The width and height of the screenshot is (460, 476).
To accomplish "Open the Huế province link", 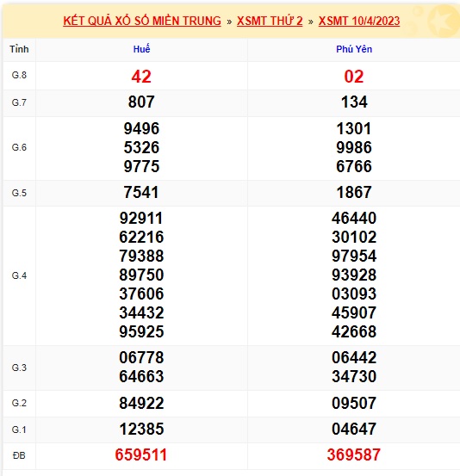I will 141,49.
